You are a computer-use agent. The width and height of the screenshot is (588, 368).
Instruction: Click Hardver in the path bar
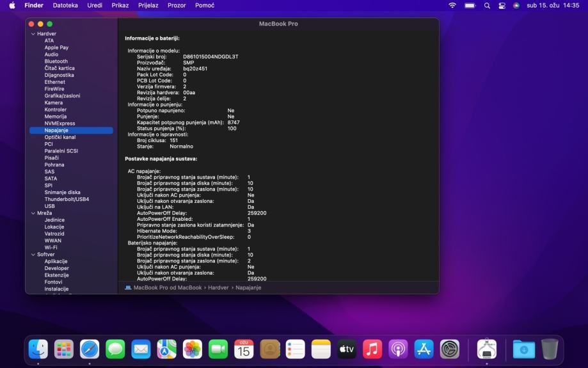(218, 288)
